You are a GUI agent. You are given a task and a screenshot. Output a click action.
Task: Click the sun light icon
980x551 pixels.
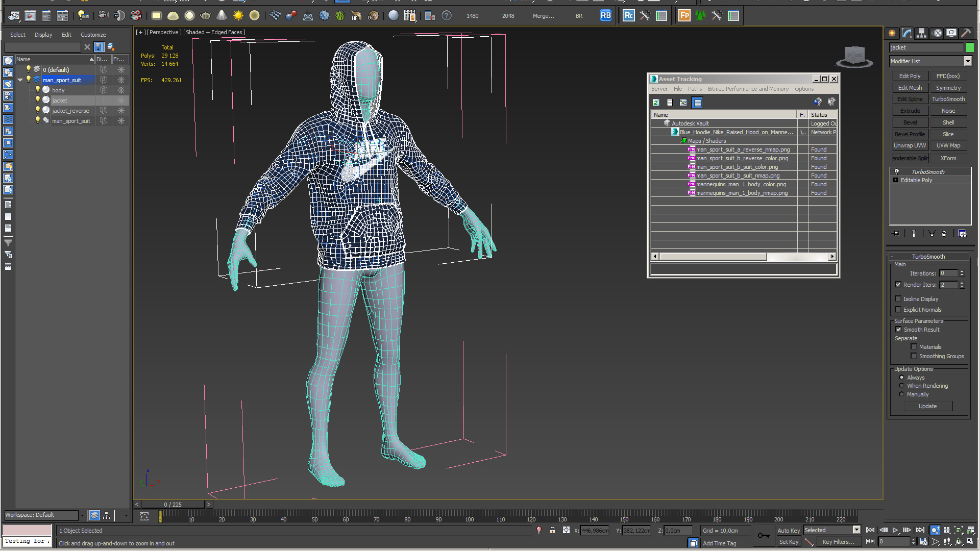[238, 16]
